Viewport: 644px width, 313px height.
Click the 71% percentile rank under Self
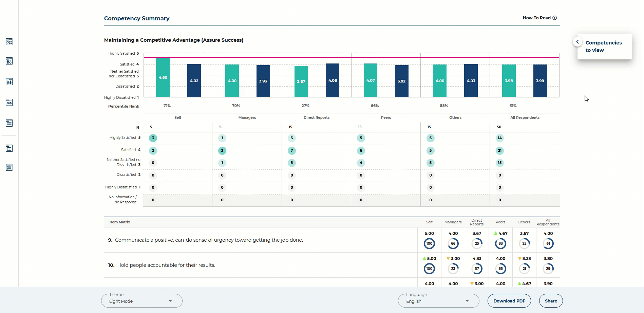pyautogui.click(x=167, y=106)
